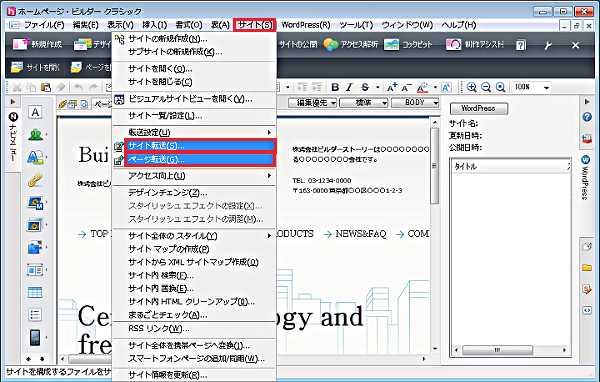The image size is (600, 382).
Task: Toggle Bold formatting
Action: [335, 87]
